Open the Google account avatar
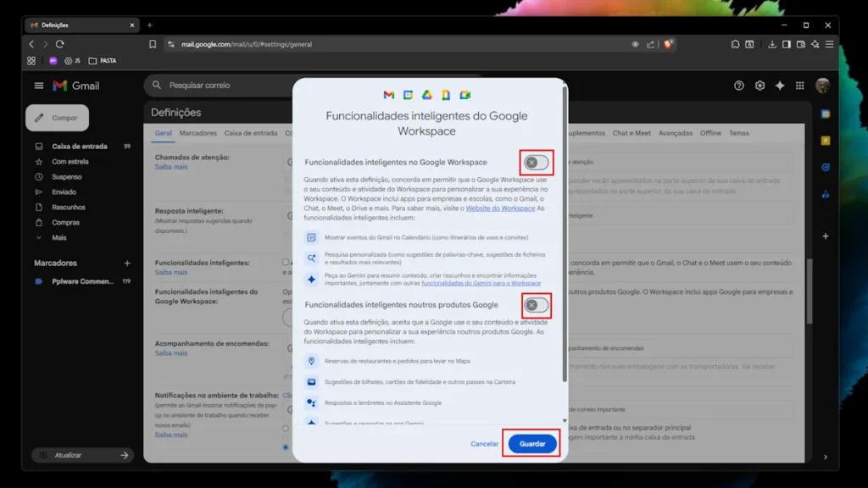The image size is (868, 488). (x=822, y=86)
